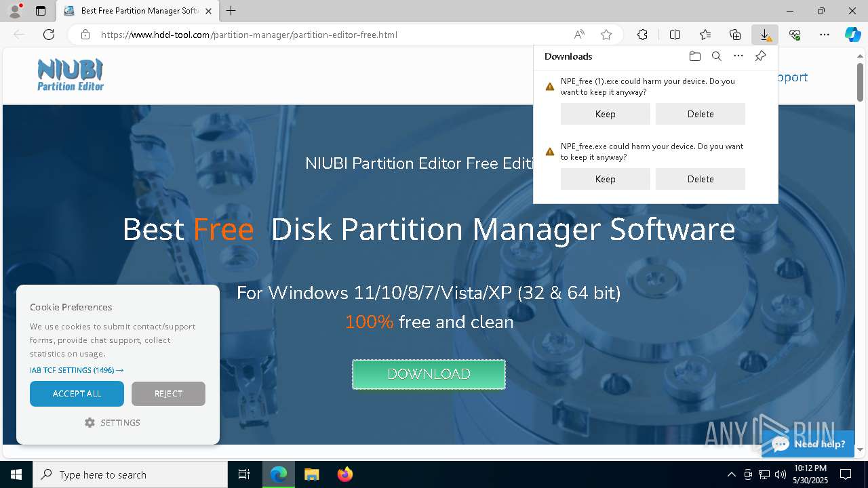Image resolution: width=868 pixels, height=488 pixels.
Task: Reject cookies
Action: pos(168,394)
